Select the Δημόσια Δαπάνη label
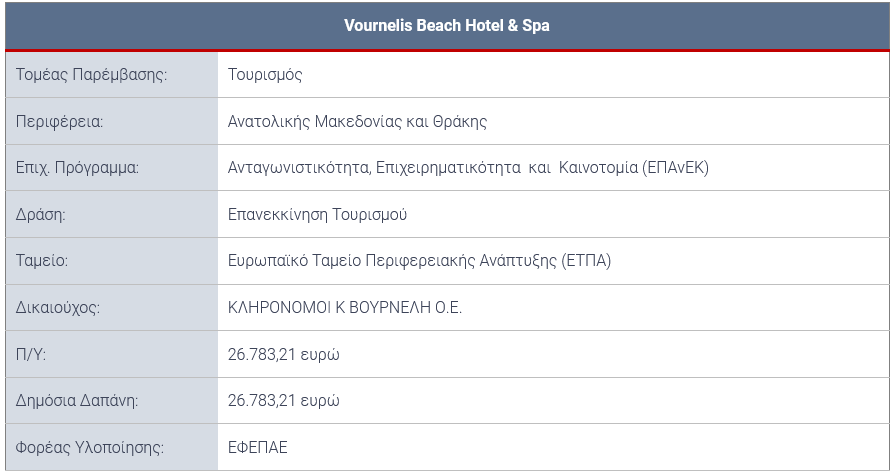Viewport: 892px width, 475px height. (77, 400)
